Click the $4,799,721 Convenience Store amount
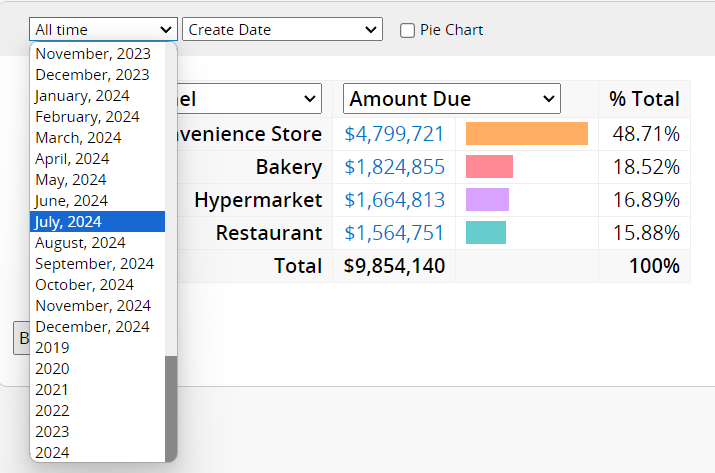 (x=394, y=134)
